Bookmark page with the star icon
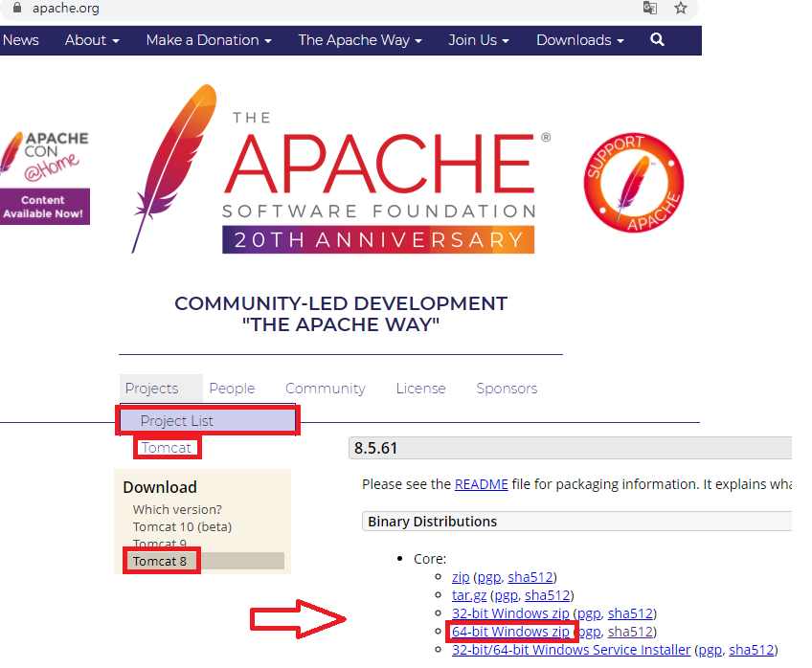812x668 pixels. [681, 8]
